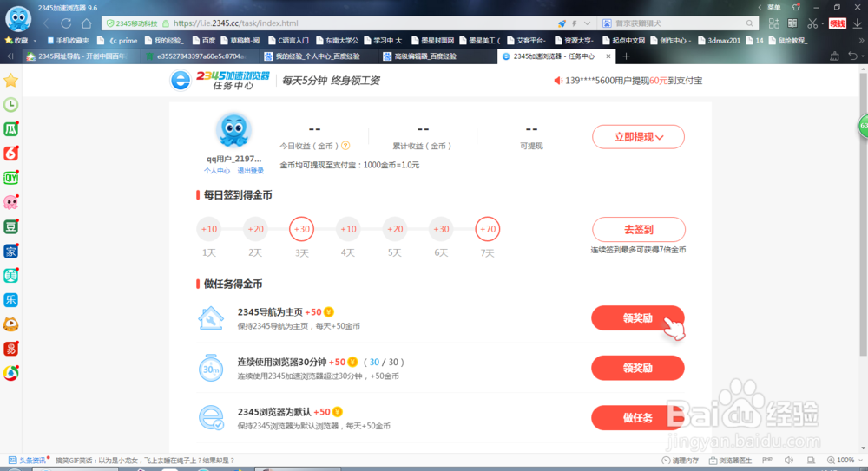Select the day 3 +30 sign-in circle

click(301, 229)
